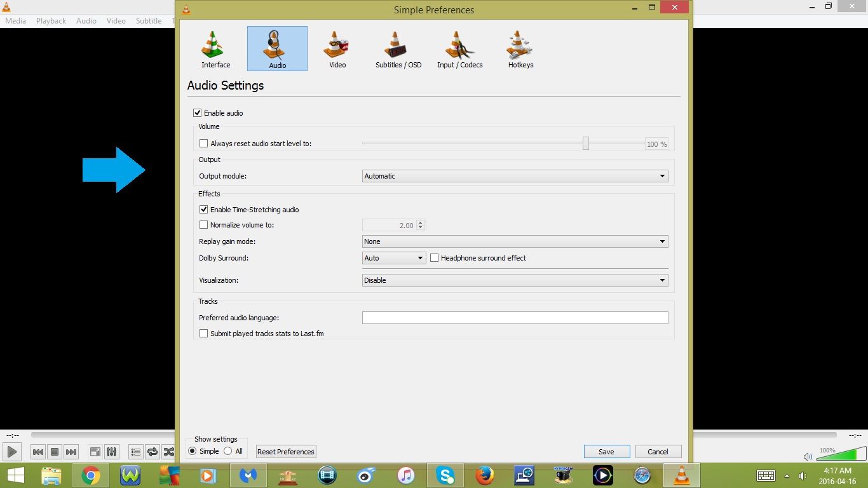
Task: Open the Playback menu
Action: [50, 20]
